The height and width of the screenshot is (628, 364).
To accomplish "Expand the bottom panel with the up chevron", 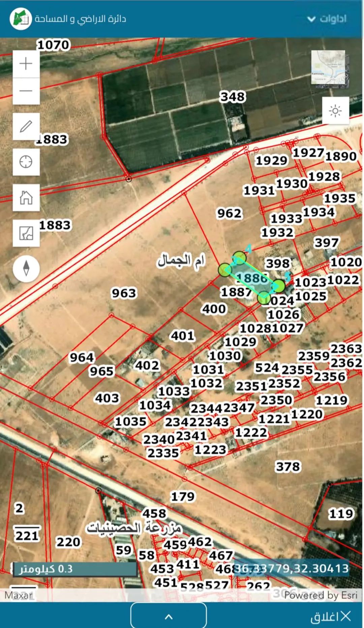I will pos(169,616).
